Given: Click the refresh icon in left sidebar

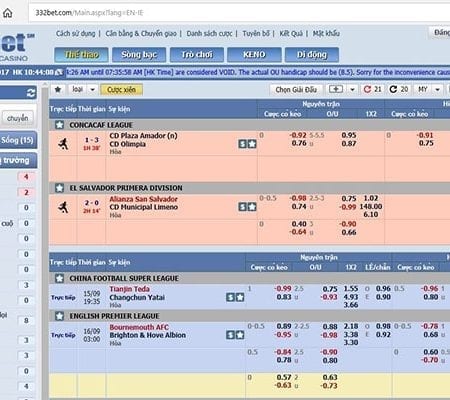Looking at the screenshot, I should coord(31,93).
